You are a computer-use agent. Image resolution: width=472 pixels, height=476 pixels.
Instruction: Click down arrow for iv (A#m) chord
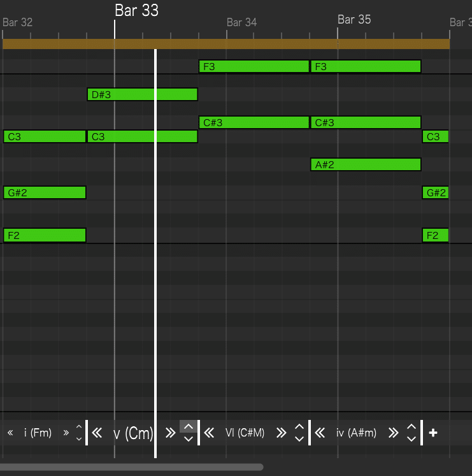pos(411,438)
